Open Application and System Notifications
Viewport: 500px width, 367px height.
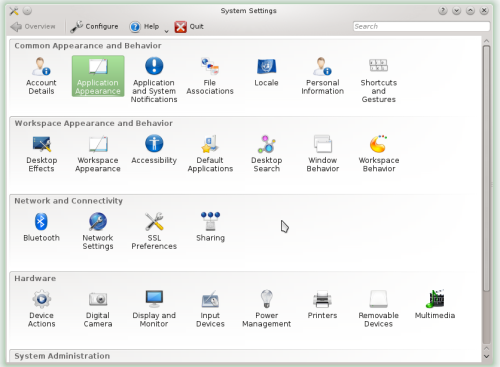point(154,80)
